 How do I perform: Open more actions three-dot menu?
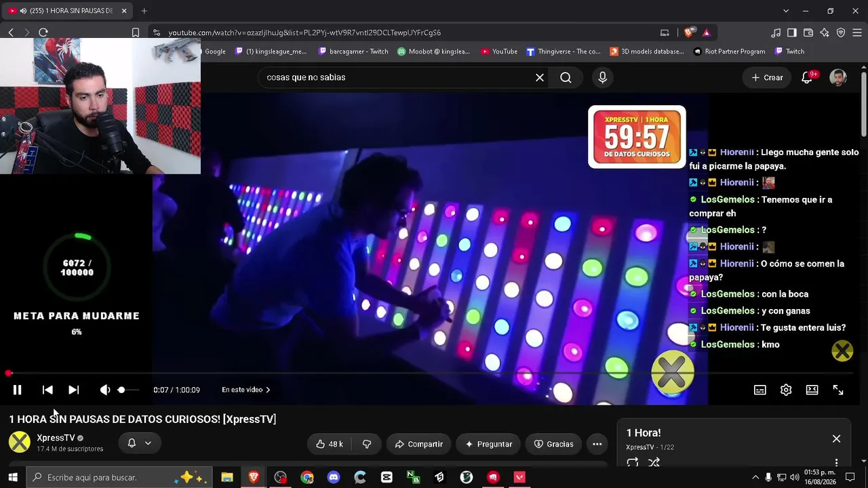pos(597,444)
